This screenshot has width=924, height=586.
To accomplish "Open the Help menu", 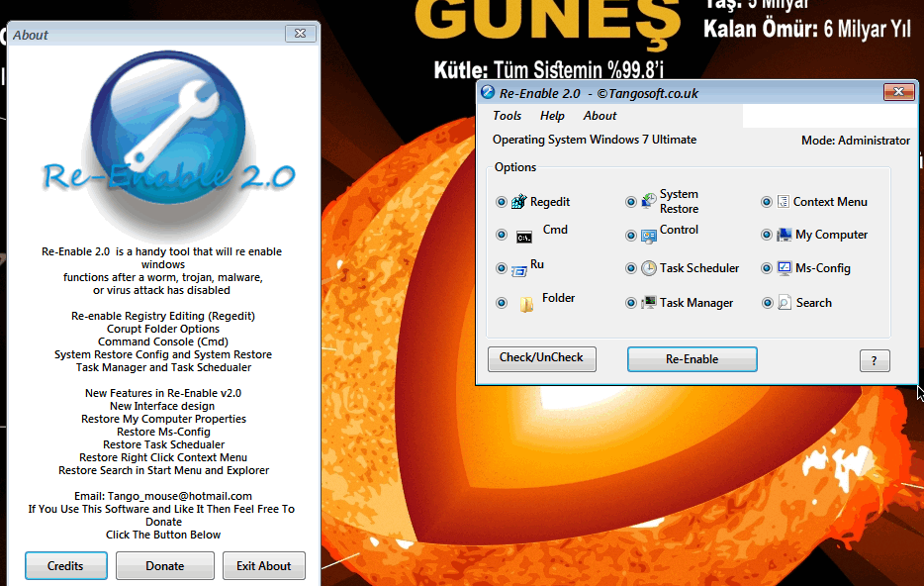I will pyautogui.click(x=552, y=116).
